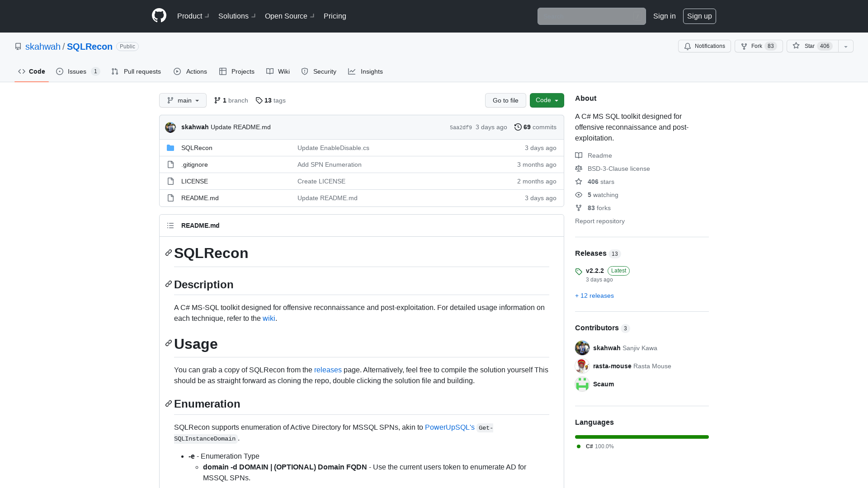Open commit message Update EnableDisable.cs
Image resolution: width=868 pixels, height=488 pixels.
(333, 148)
